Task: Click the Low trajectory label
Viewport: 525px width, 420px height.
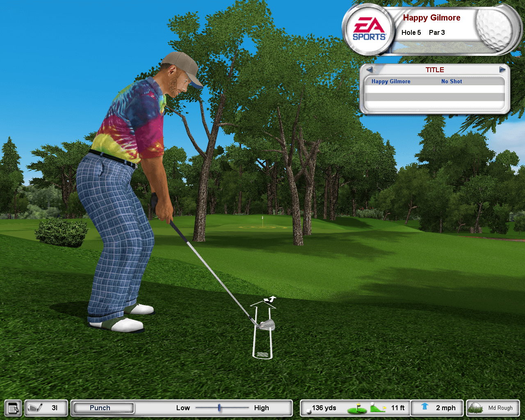Action: tap(183, 408)
